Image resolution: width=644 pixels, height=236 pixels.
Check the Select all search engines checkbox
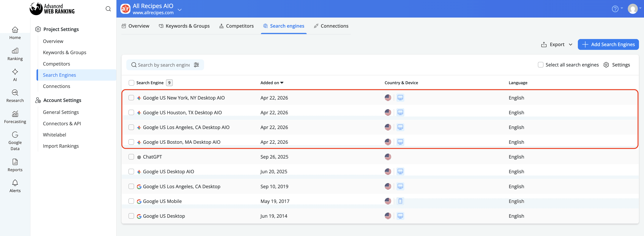(x=541, y=65)
